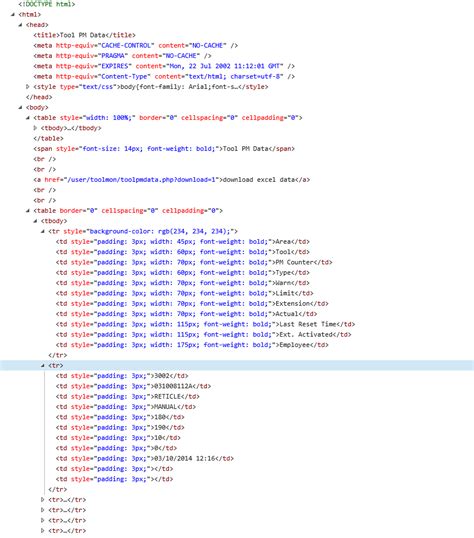Screen dimensions: 474x538
Task: Select the td line with value 180
Action: (x=120, y=417)
